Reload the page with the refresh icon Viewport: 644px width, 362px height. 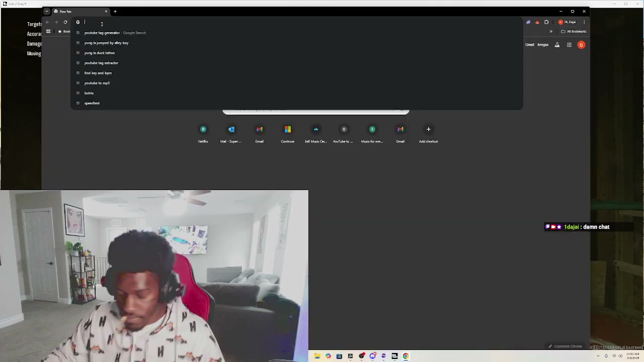pos(65,22)
